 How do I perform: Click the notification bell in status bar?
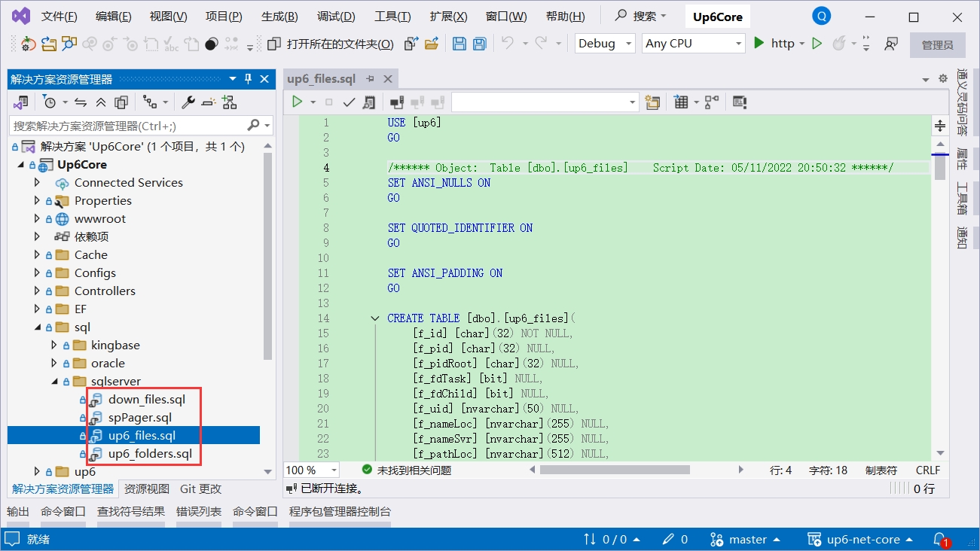coord(939,539)
